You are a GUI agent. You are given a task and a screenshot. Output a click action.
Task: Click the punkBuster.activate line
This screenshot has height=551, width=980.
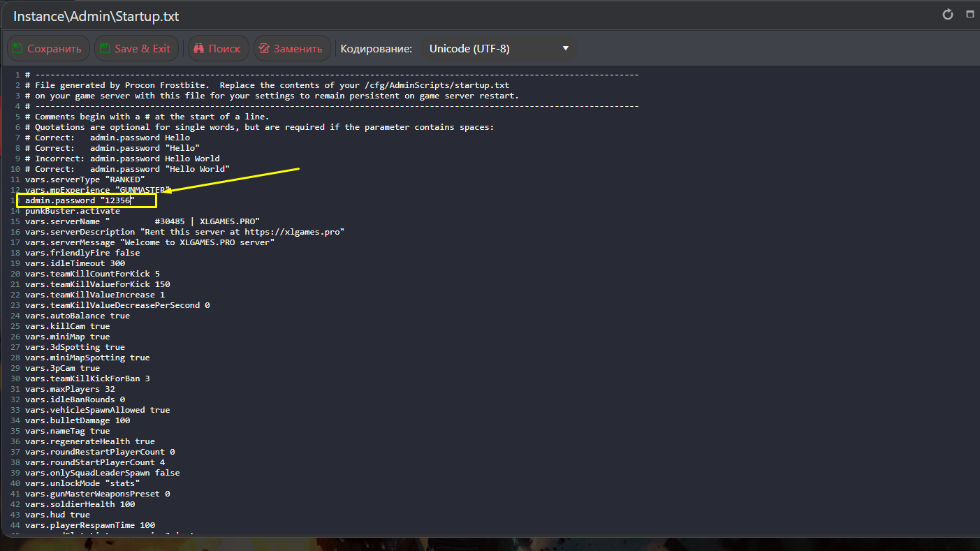click(x=72, y=211)
